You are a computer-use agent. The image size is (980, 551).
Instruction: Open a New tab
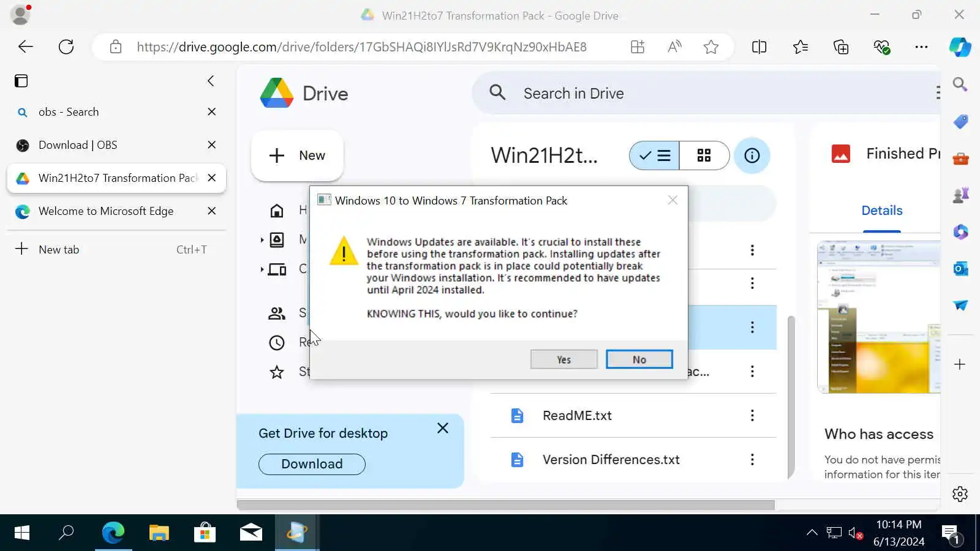tap(116, 249)
